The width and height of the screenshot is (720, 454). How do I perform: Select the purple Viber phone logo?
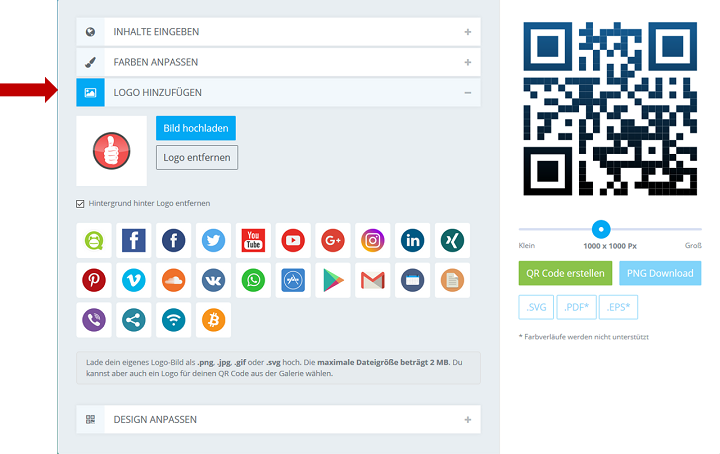coord(94,320)
